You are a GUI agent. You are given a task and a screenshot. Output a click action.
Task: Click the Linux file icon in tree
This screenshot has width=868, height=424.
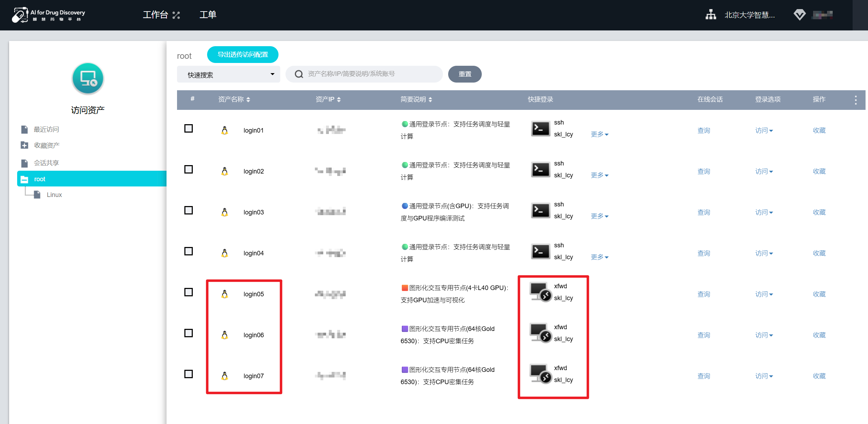(37, 195)
